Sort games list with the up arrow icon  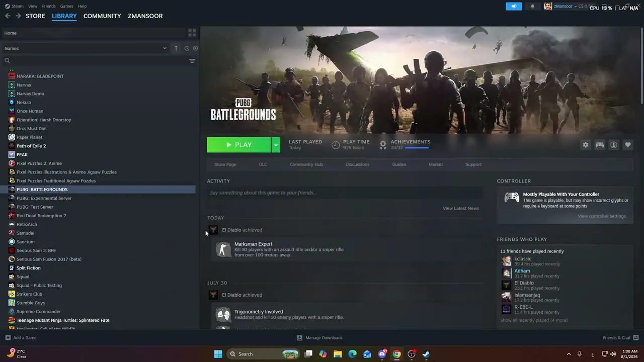(x=176, y=48)
